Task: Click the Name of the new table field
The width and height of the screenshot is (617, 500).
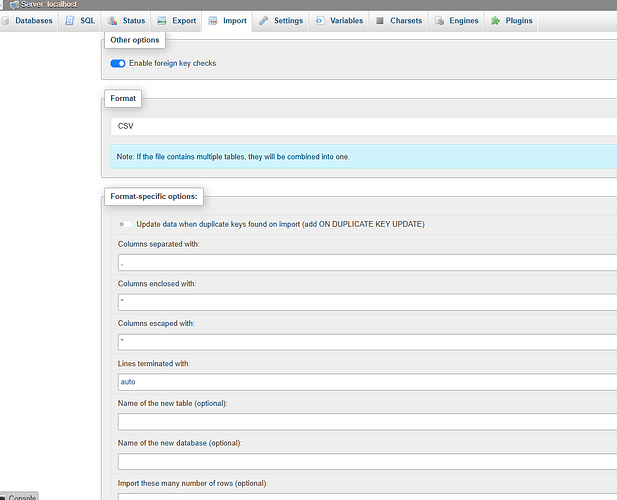Action: tap(367, 421)
